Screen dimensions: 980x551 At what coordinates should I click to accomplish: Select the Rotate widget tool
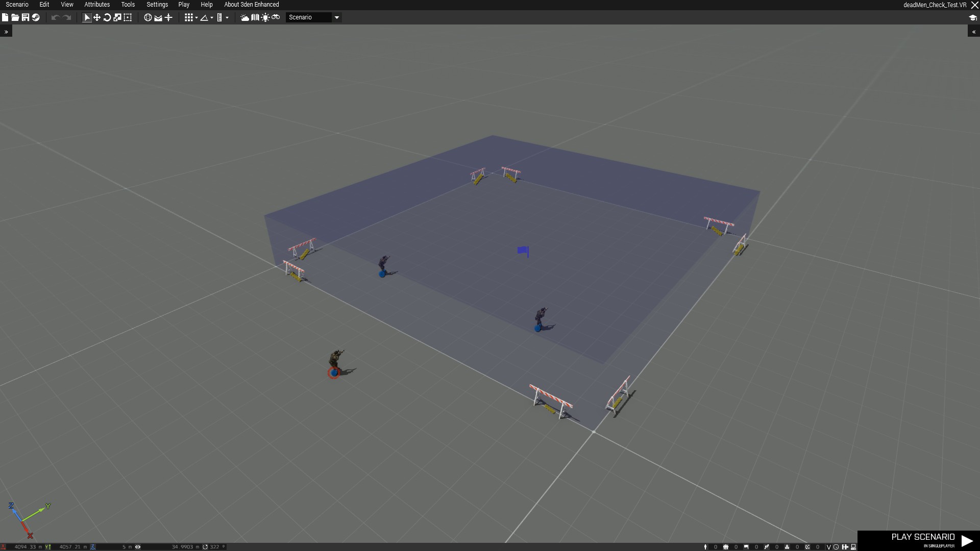pyautogui.click(x=107, y=17)
